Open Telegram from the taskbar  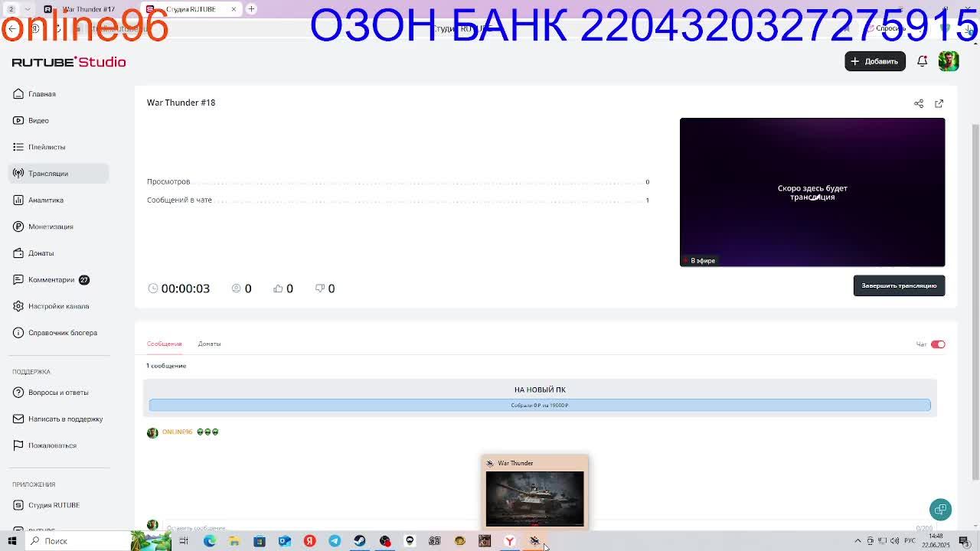point(335,541)
